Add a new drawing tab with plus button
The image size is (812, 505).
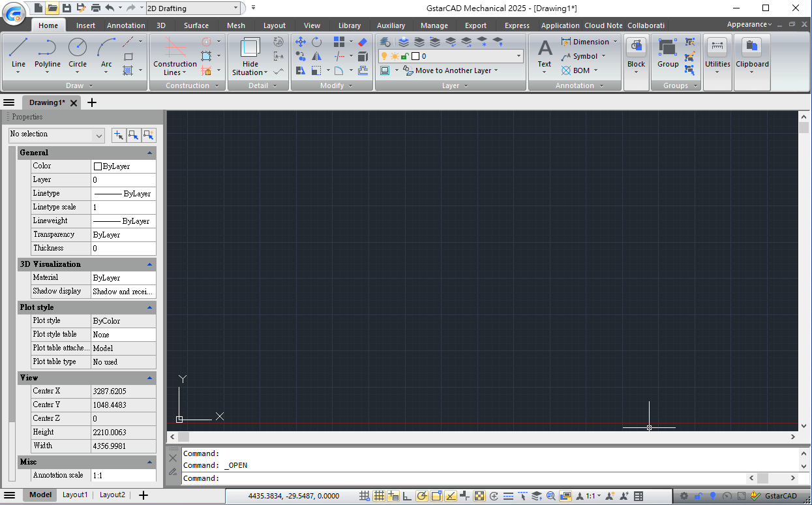tap(92, 102)
